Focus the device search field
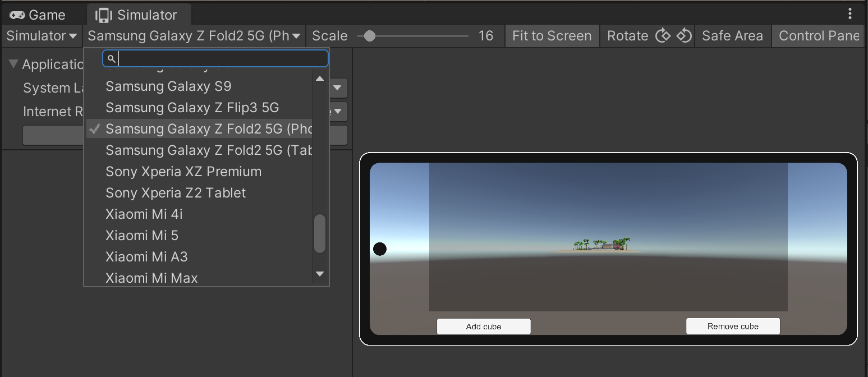This screenshot has height=377, width=868. click(x=215, y=58)
